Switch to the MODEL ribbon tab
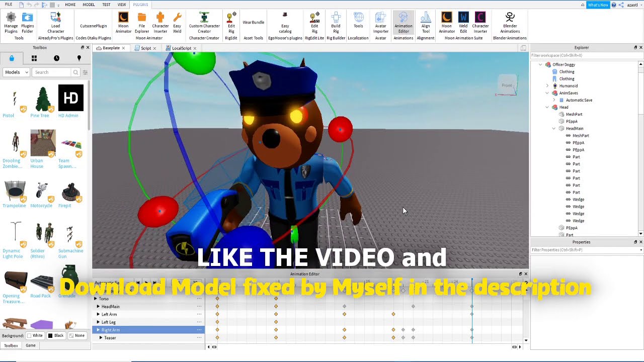 (89, 5)
